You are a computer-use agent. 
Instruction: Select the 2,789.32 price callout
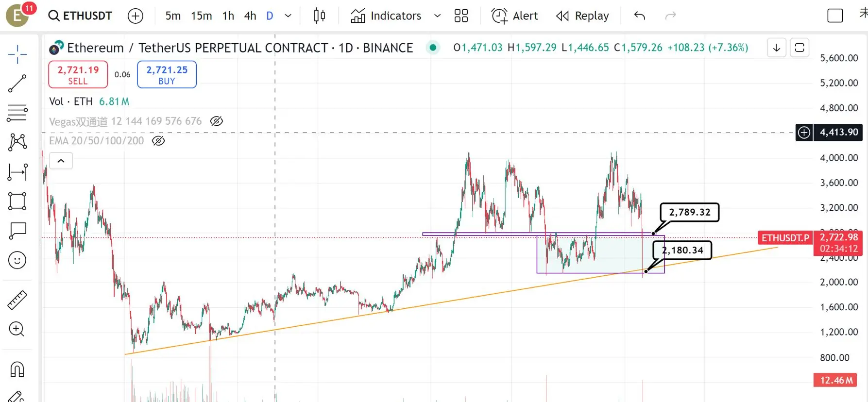(690, 212)
